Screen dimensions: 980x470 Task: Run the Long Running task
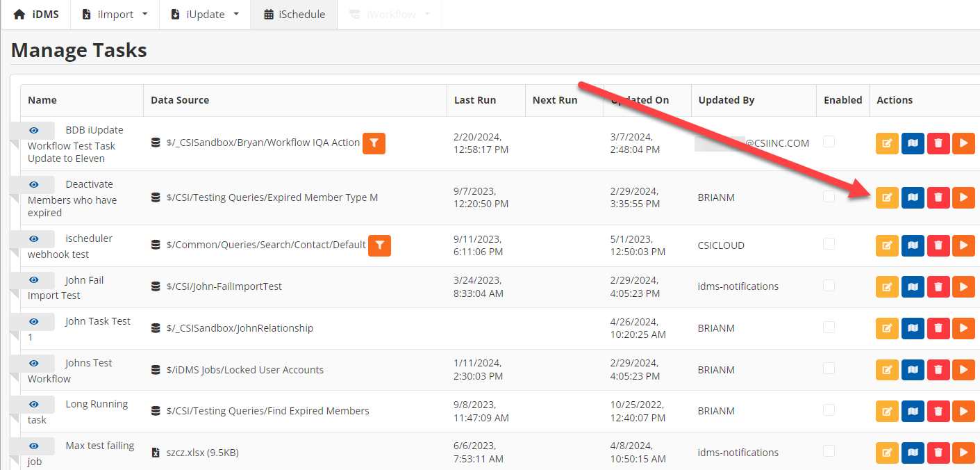point(963,411)
